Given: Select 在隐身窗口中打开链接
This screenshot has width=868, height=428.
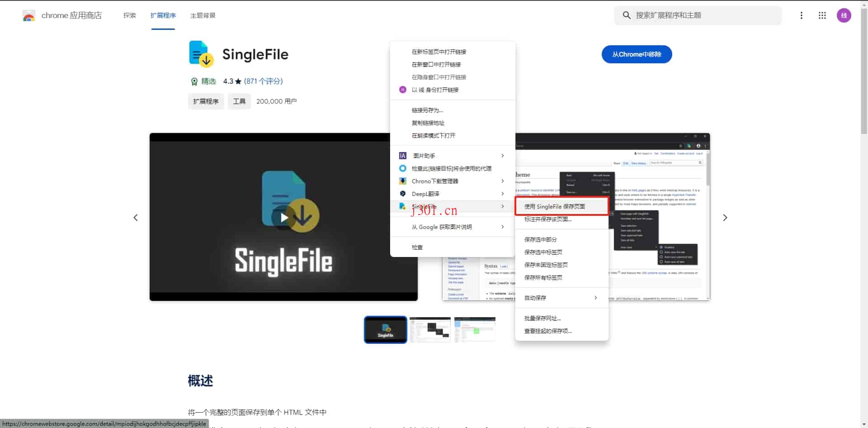Looking at the screenshot, I should pyautogui.click(x=453, y=77).
